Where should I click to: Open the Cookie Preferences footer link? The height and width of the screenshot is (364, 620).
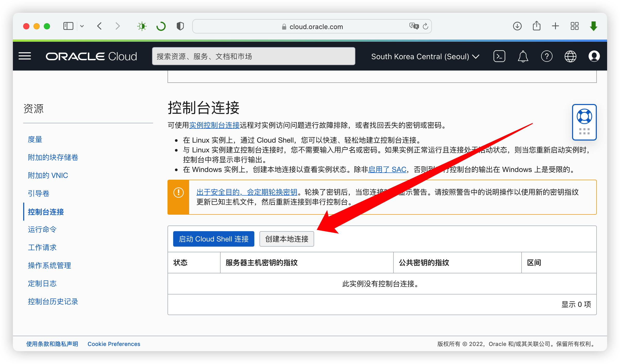pyautogui.click(x=114, y=344)
